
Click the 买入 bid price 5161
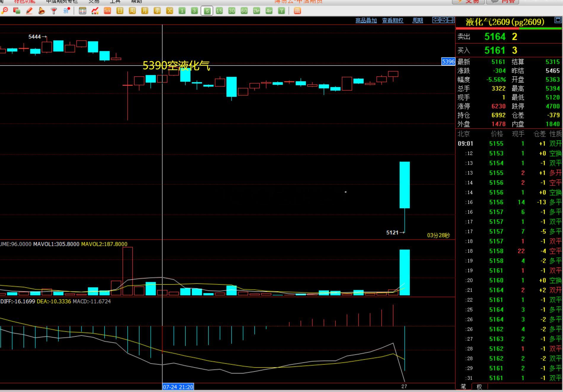pyautogui.click(x=495, y=50)
